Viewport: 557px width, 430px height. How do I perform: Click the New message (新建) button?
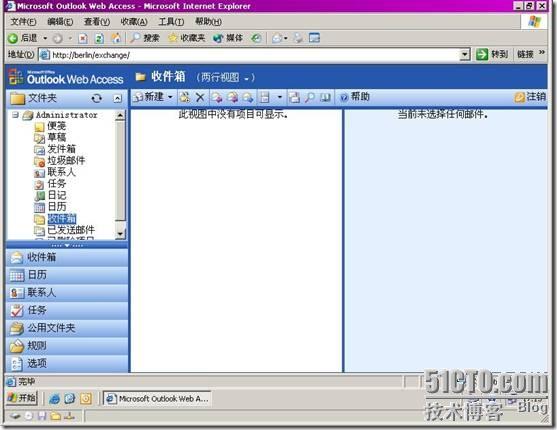pyautogui.click(x=149, y=97)
